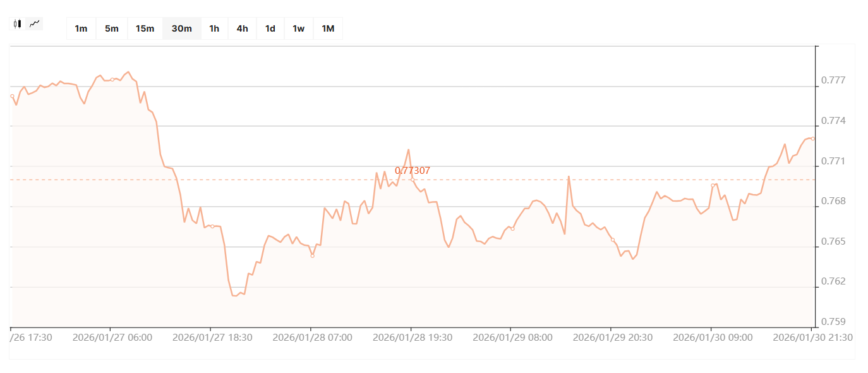Viewport: 868px width, 373px height.
Task: Click the data point below the 0.77307 label
Action: pos(413,180)
